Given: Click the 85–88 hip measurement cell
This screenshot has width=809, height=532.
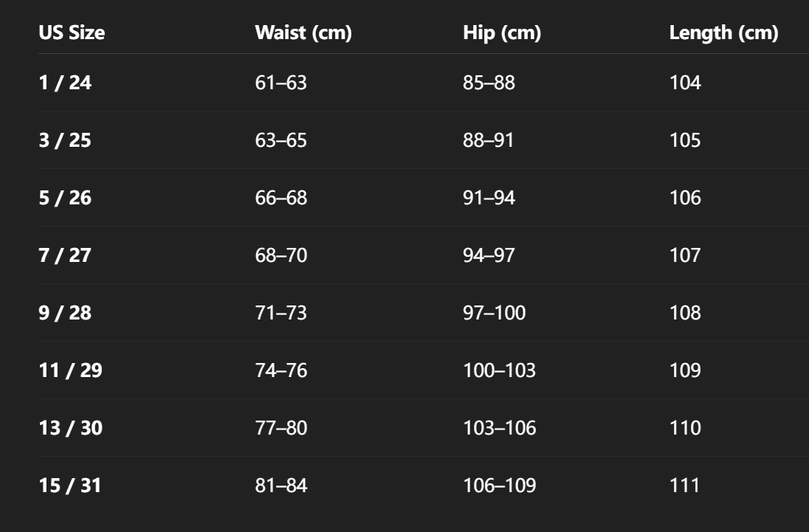Looking at the screenshot, I should click(x=489, y=83).
